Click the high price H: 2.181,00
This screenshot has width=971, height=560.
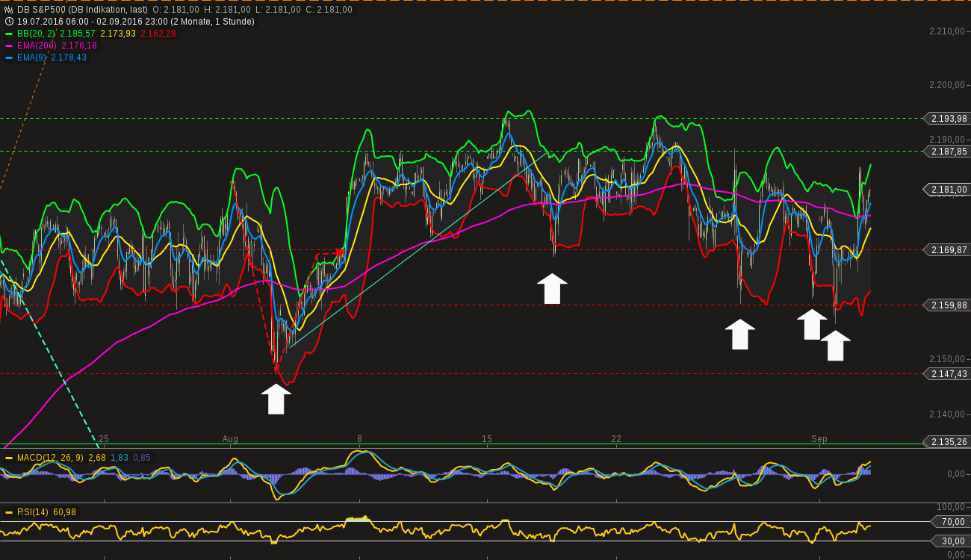coord(227,10)
